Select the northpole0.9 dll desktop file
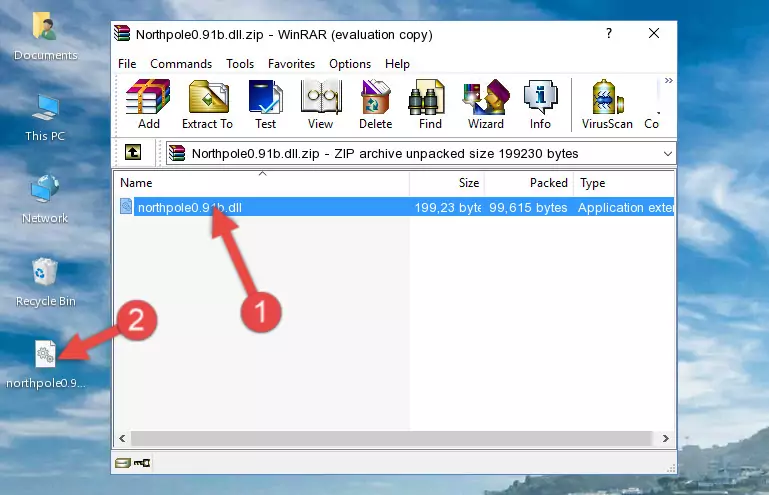Viewport: 769px width, 495px height. [45, 365]
